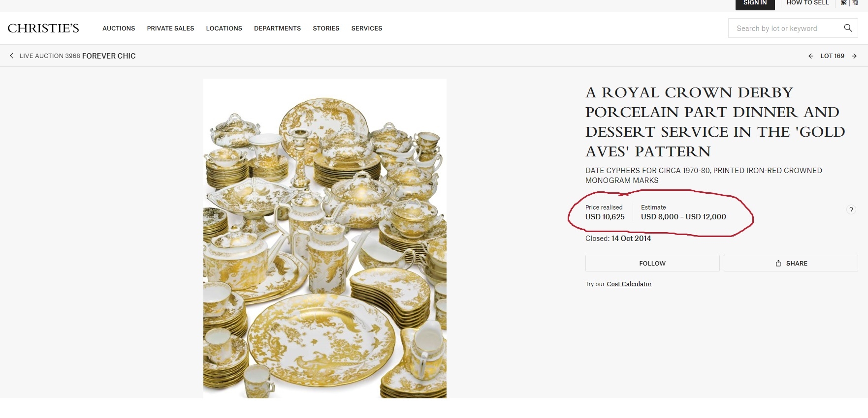Return to the Forever Chic auction
Image resolution: width=868 pixels, height=418 pixels.
[109, 56]
